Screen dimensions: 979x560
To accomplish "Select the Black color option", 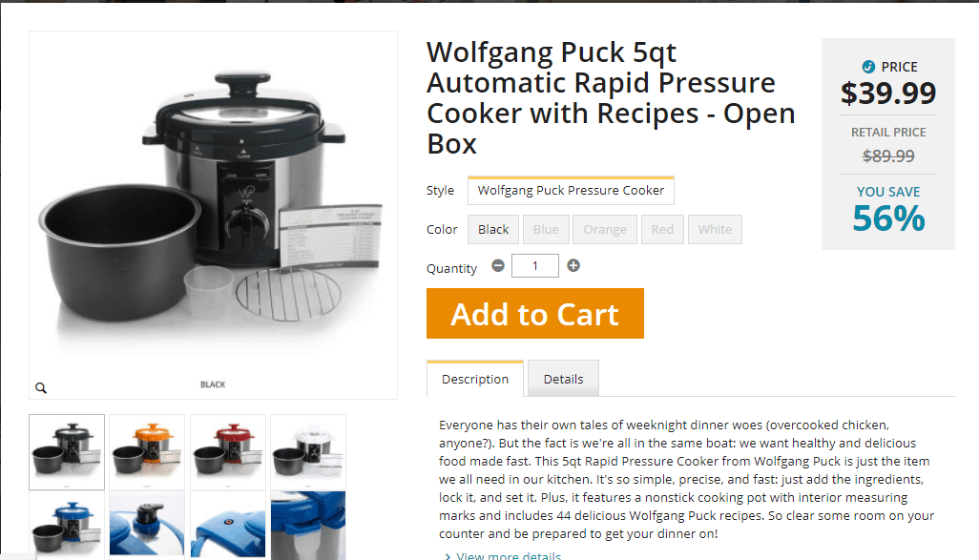I will tap(493, 229).
